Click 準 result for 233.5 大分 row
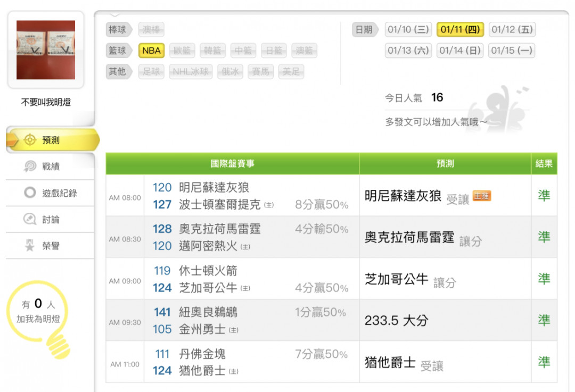The height and width of the screenshot is (392, 575). pos(544,321)
